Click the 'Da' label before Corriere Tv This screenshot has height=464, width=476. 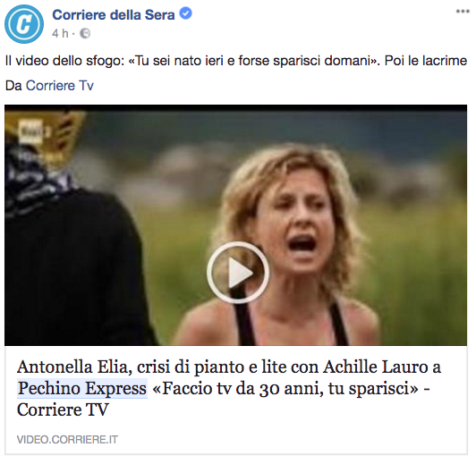pyautogui.click(x=13, y=86)
